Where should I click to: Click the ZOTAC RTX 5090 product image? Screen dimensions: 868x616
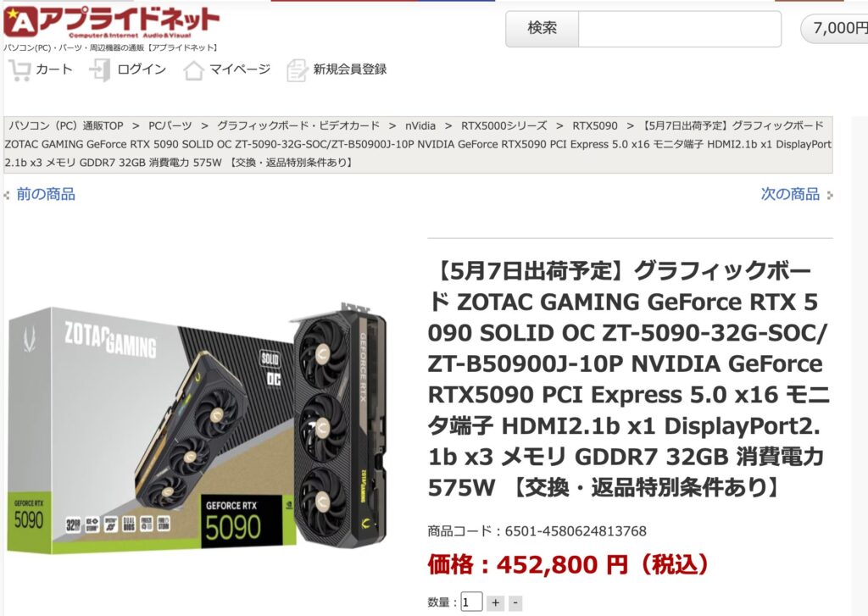pyautogui.click(x=197, y=427)
